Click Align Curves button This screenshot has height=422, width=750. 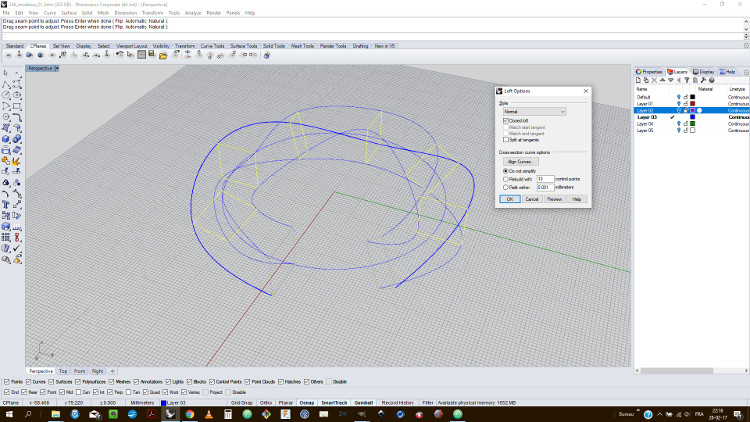click(x=520, y=162)
